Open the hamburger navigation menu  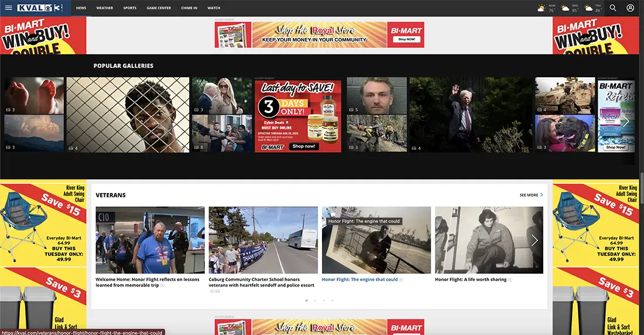click(x=8, y=8)
